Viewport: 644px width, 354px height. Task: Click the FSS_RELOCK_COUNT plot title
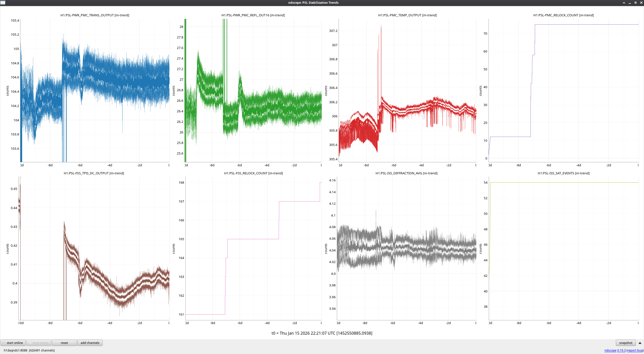[253, 173]
